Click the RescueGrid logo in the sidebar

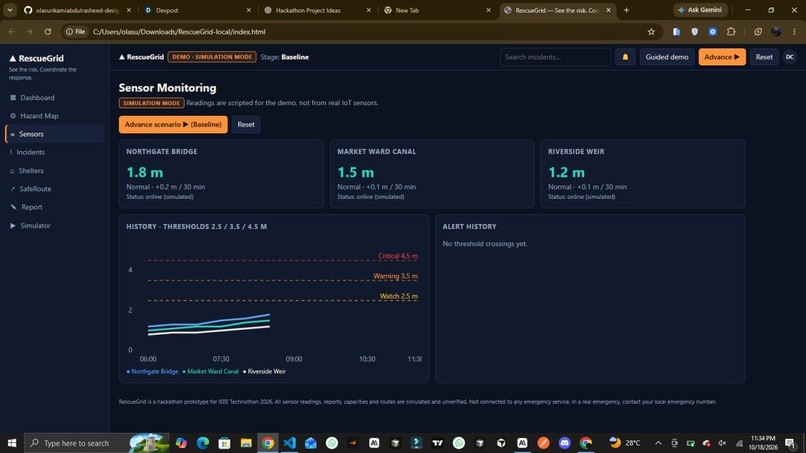[36, 59]
